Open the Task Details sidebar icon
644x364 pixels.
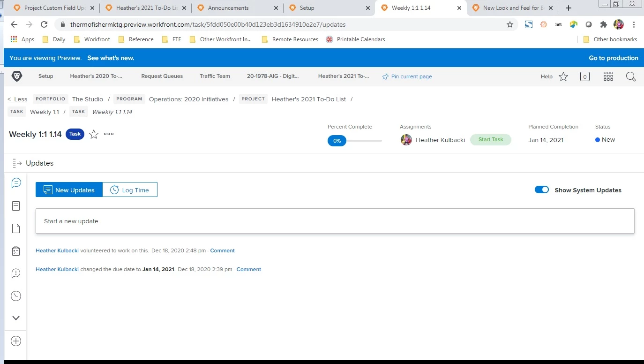[x=16, y=206]
